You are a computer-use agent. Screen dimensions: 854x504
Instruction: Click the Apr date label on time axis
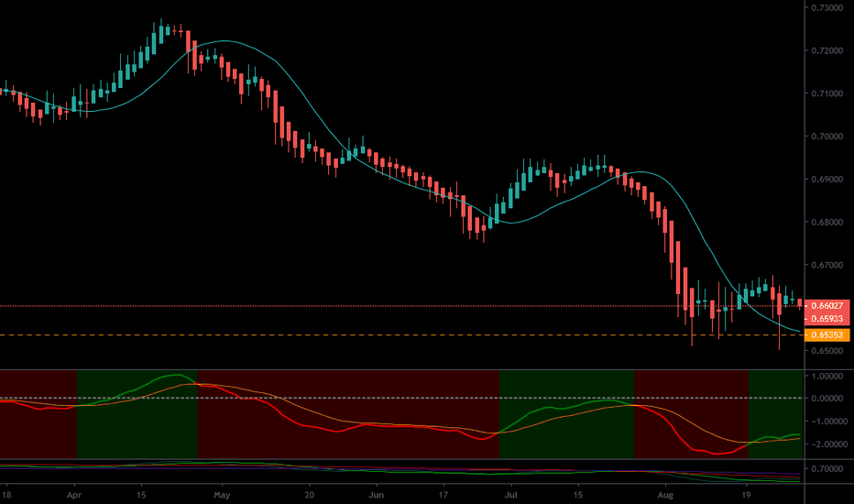[x=74, y=495]
